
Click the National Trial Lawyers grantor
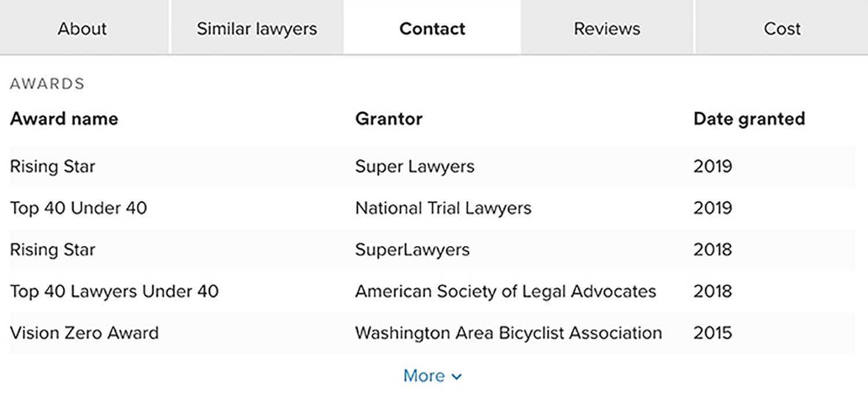point(443,208)
